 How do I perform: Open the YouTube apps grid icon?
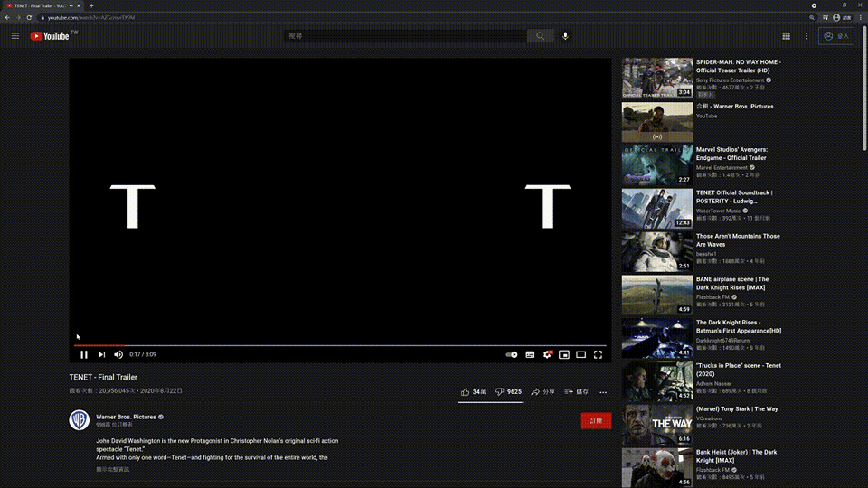pos(786,36)
